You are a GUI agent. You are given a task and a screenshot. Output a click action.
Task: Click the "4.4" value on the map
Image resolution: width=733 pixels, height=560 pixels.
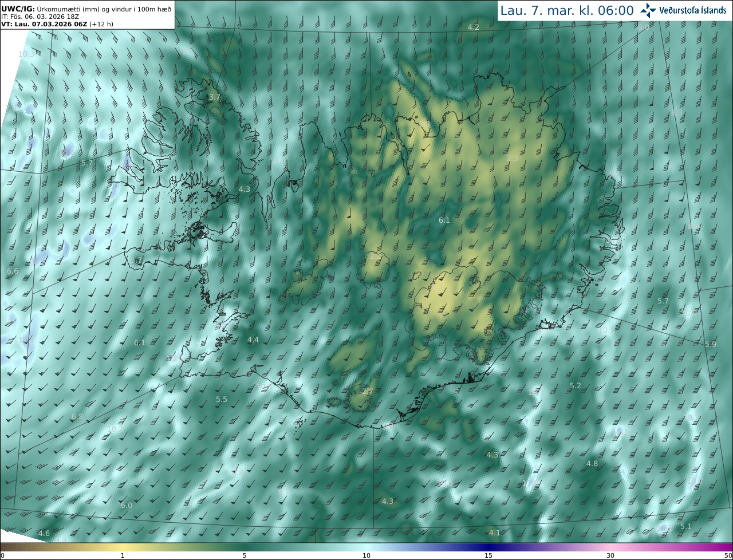(x=253, y=340)
